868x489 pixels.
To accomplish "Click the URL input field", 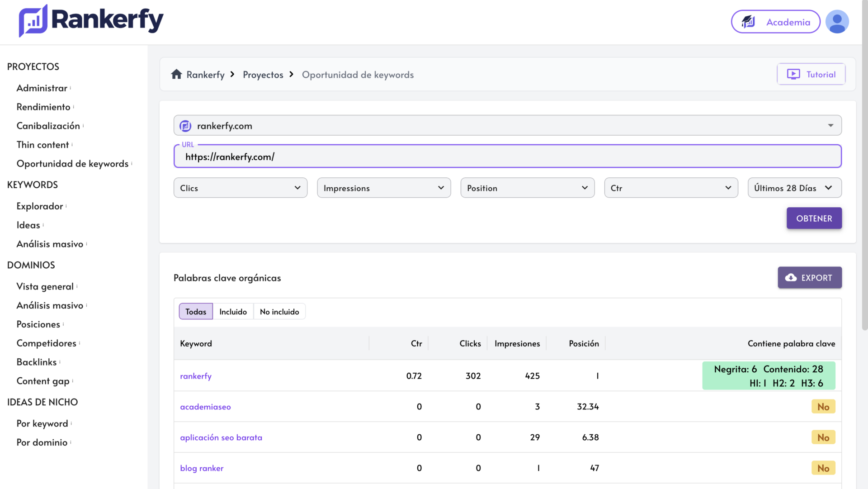I will pos(507,157).
